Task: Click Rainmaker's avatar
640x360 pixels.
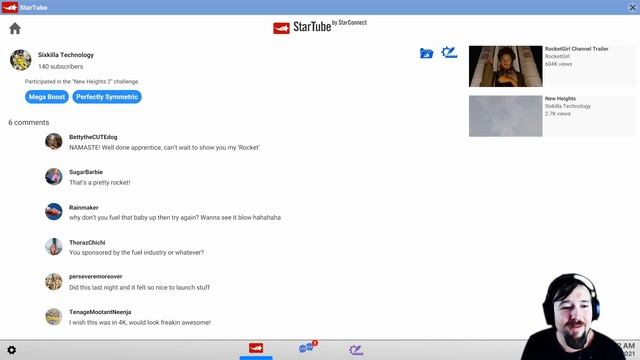Action: pyautogui.click(x=53, y=212)
